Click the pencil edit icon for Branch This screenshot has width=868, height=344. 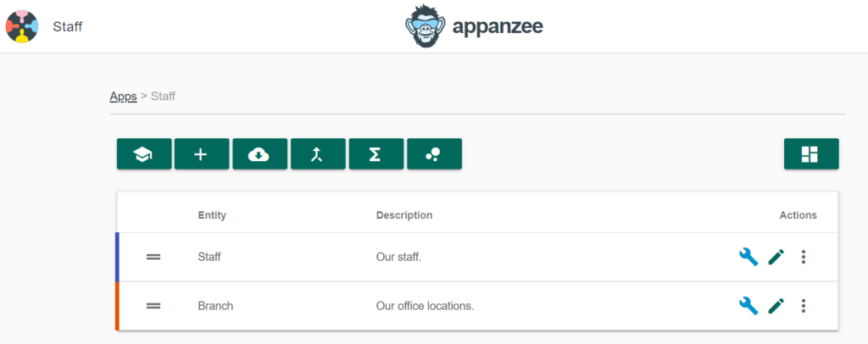776,305
